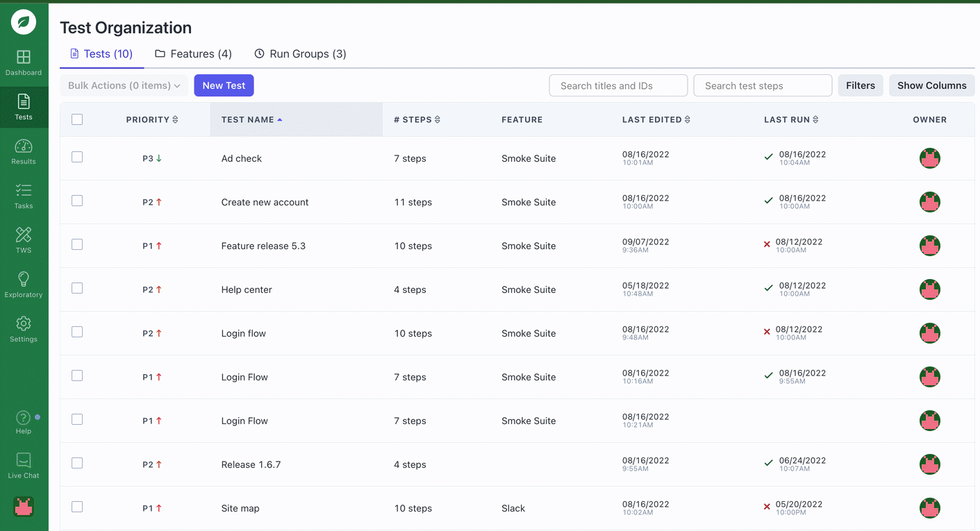980x531 pixels.
Task: Click P1 up-arrow priority for Site map
Action: (x=159, y=508)
